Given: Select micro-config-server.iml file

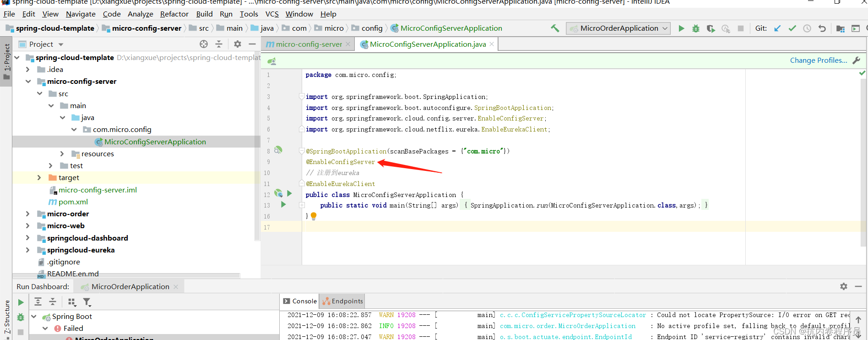Looking at the screenshot, I should coord(98,190).
